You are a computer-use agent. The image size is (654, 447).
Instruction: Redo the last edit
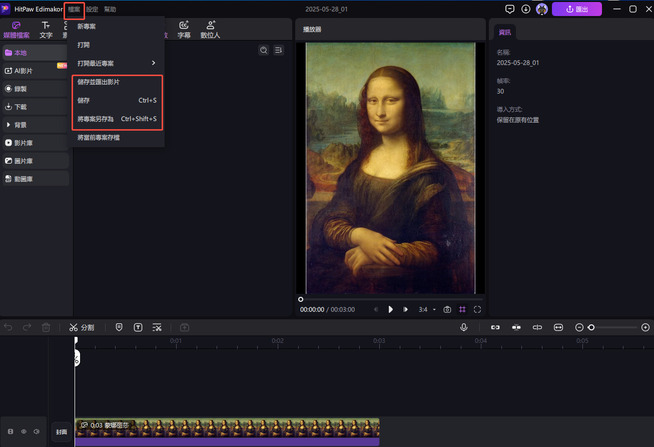(x=27, y=327)
